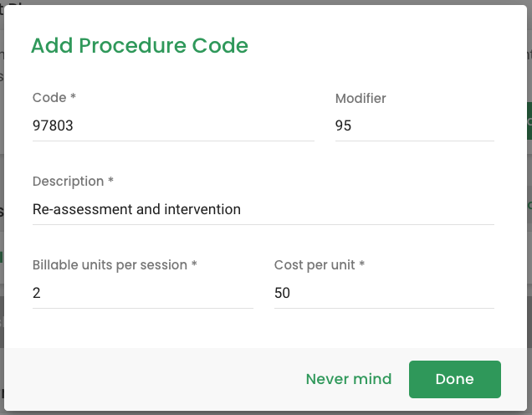Click the green button sliver behind the dialog

click(x=529, y=120)
